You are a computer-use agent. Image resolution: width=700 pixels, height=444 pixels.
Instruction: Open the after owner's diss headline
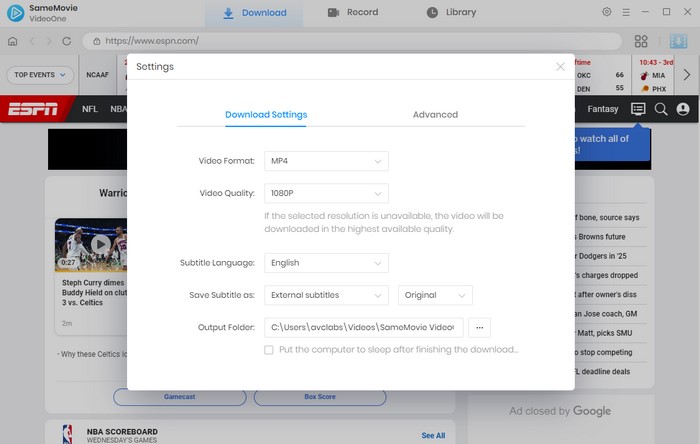[606, 295]
